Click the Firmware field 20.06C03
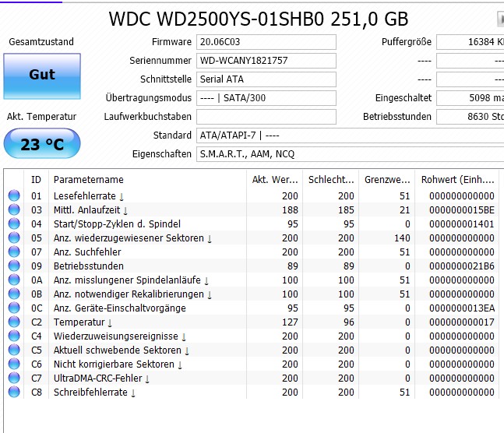The image size is (504, 433). coord(266,42)
